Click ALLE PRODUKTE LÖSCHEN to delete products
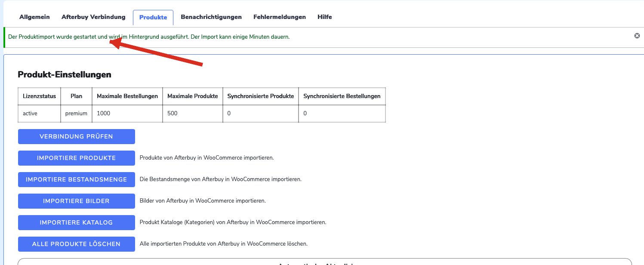This screenshot has width=644, height=265. [76, 243]
